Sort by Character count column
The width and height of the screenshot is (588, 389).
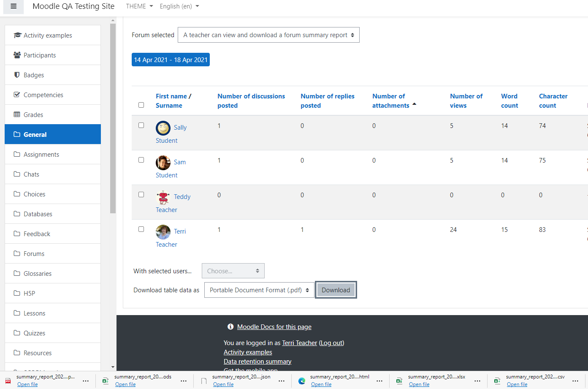tap(553, 101)
